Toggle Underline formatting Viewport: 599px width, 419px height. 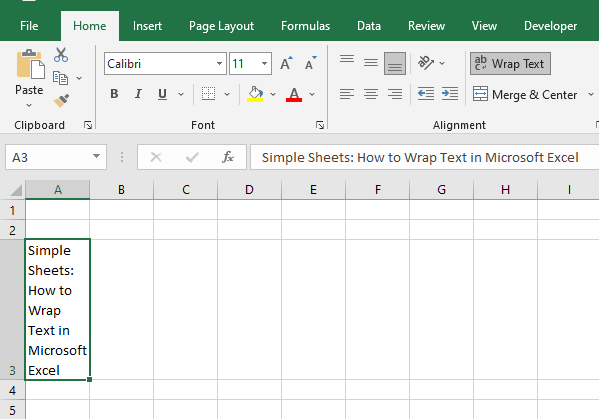pos(162,94)
